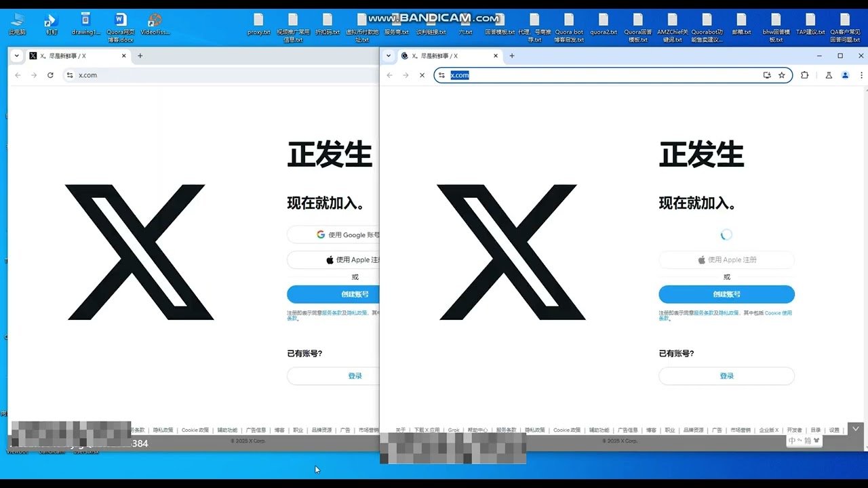Open 品牌资源 footer link in left window
This screenshot has height=488, width=868.
tap(321, 430)
